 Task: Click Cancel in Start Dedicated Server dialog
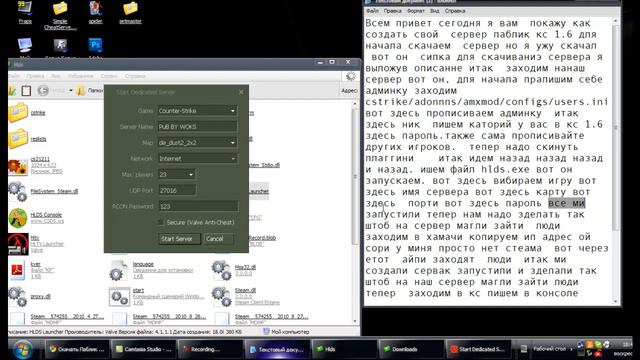[x=218, y=239]
